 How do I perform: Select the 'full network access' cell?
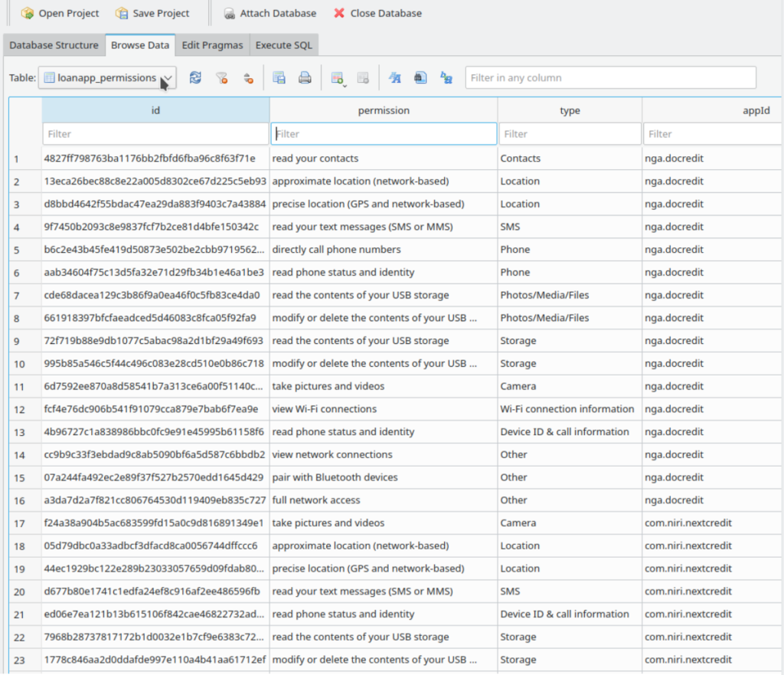[x=384, y=500]
